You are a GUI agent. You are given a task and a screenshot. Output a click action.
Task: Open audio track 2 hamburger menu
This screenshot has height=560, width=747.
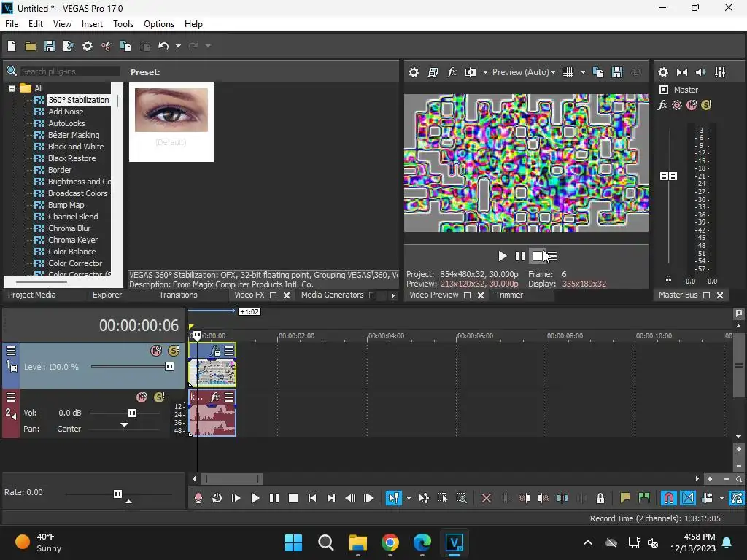coord(11,397)
